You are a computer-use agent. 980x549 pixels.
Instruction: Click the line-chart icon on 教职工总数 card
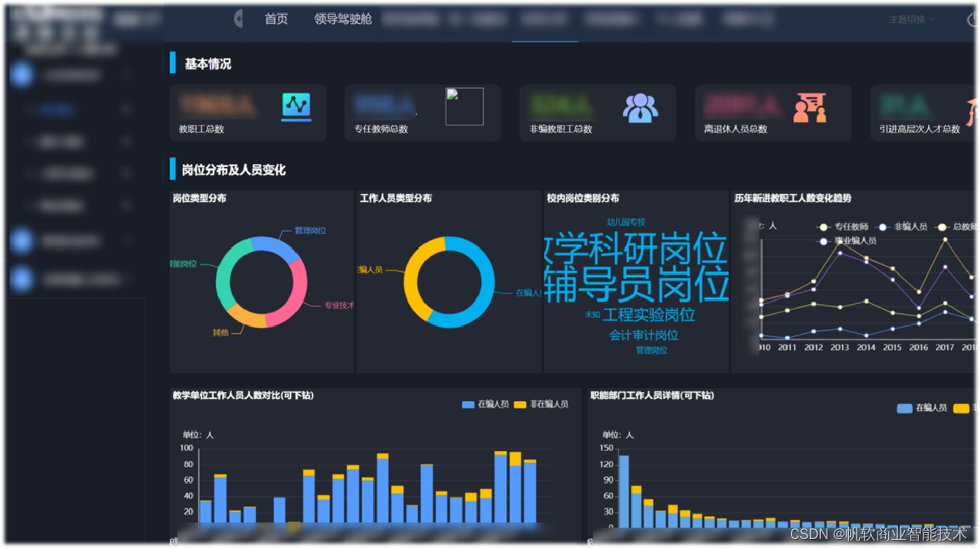tap(296, 107)
